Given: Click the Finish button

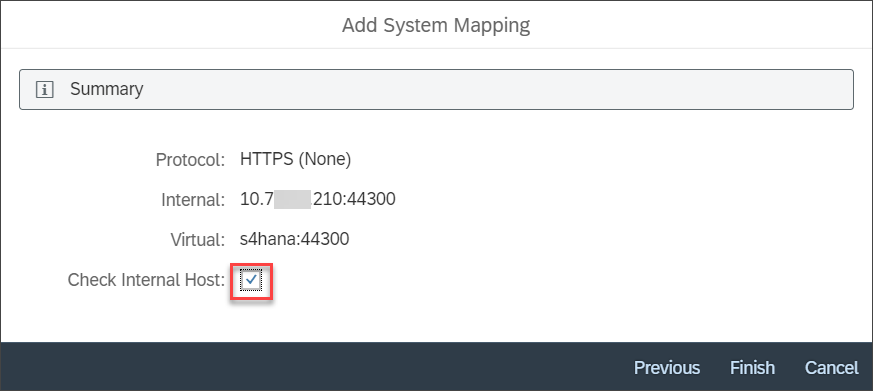Looking at the screenshot, I should tap(752, 368).
